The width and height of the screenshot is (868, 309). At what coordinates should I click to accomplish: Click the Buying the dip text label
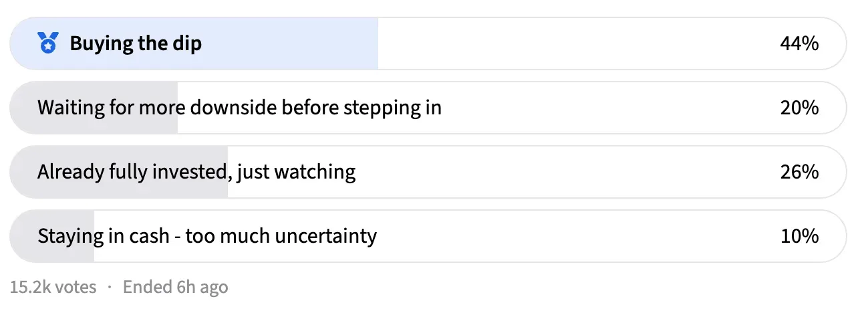click(x=136, y=44)
